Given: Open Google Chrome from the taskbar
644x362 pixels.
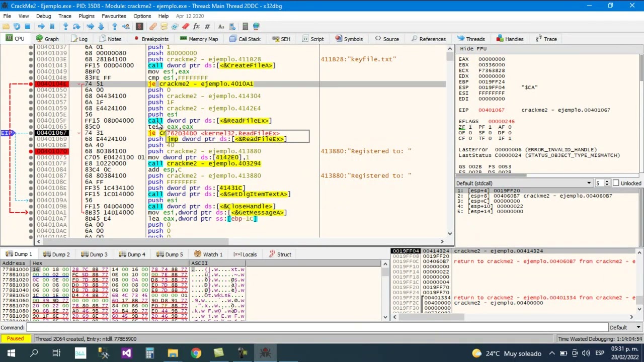Looking at the screenshot, I should [196, 353].
